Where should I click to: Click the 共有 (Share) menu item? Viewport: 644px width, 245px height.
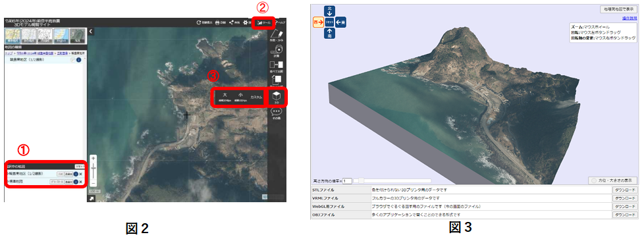pos(234,22)
